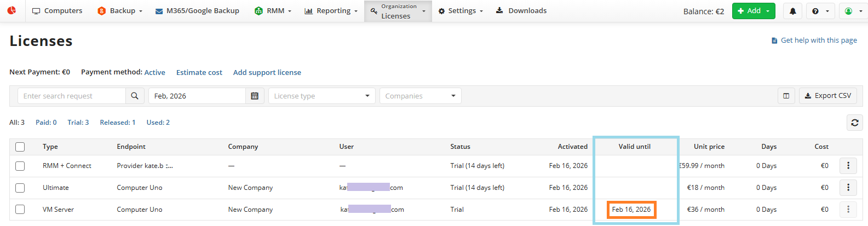Open the help question mark menu

click(x=820, y=11)
